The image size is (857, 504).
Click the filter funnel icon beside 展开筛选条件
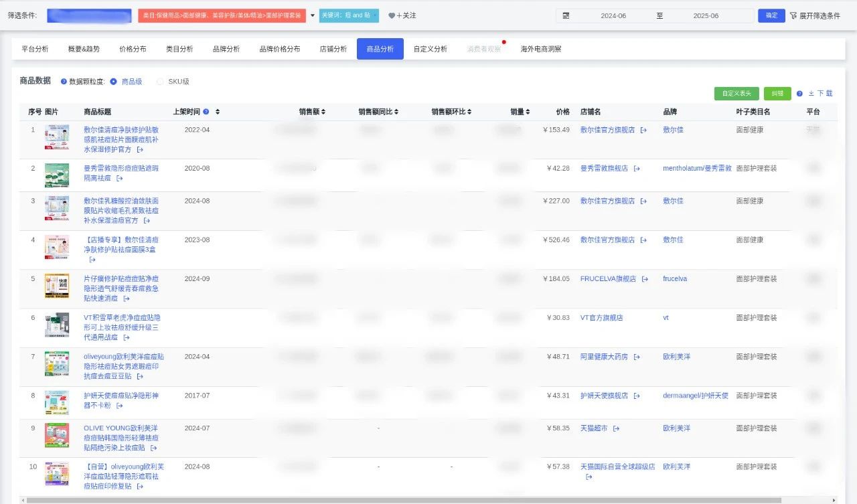tap(793, 15)
